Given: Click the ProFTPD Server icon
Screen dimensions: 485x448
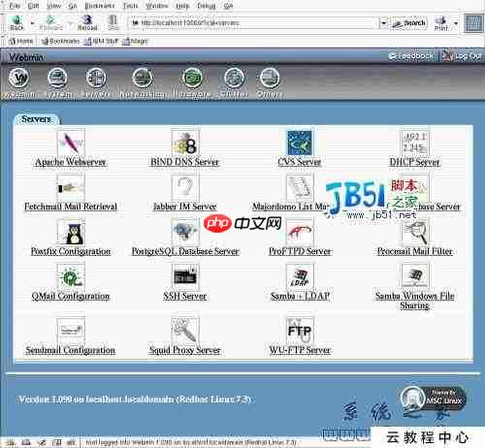Looking at the screenshot, I should point(300,232).
